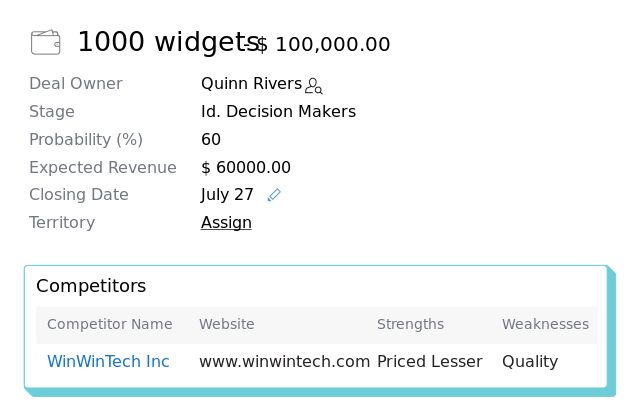This screenshot has width=640, height=420.
Task: Click the Strengths column header
Action: click(410, 324)
